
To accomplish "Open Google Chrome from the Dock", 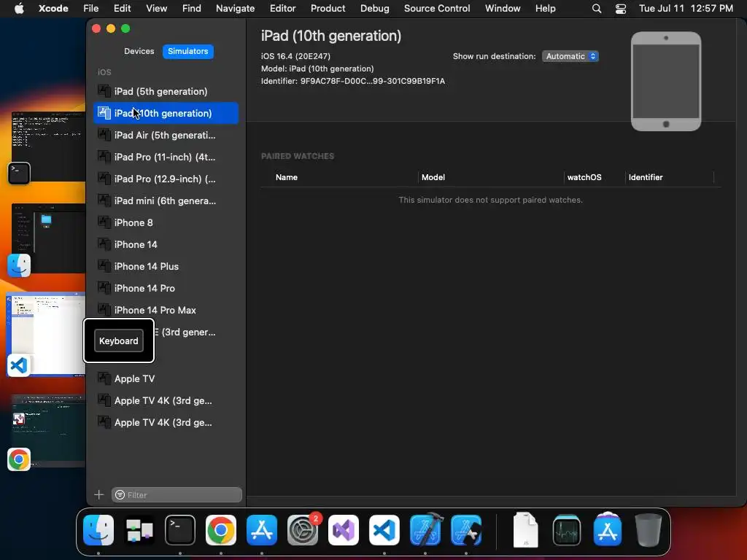I will (221, 530).
